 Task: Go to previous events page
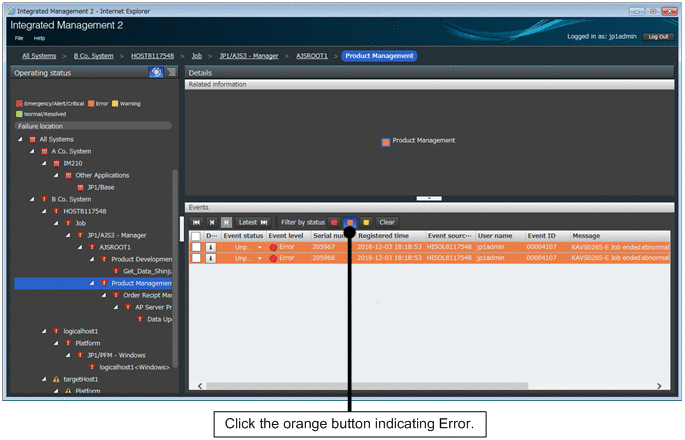(x=212, y=222)
